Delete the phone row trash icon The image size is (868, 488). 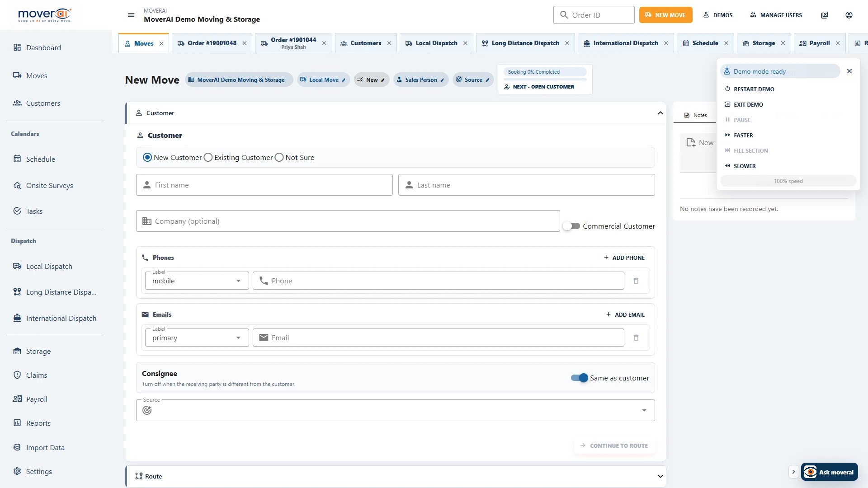(636, 281)
